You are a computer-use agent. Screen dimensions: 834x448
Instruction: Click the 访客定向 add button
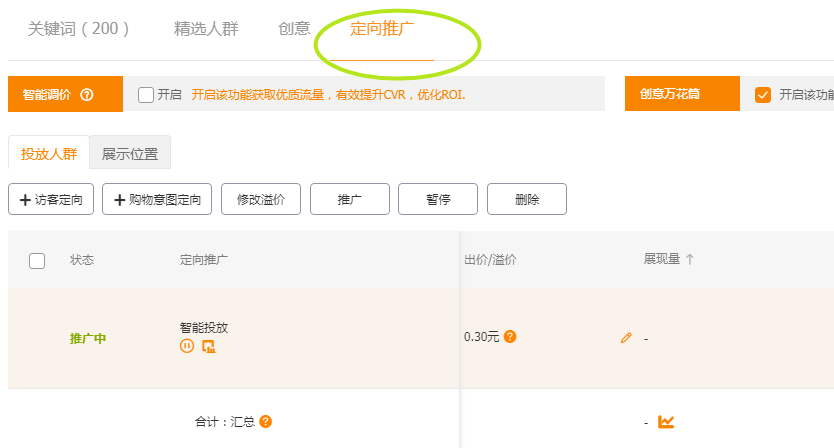[x=51, y=200]
